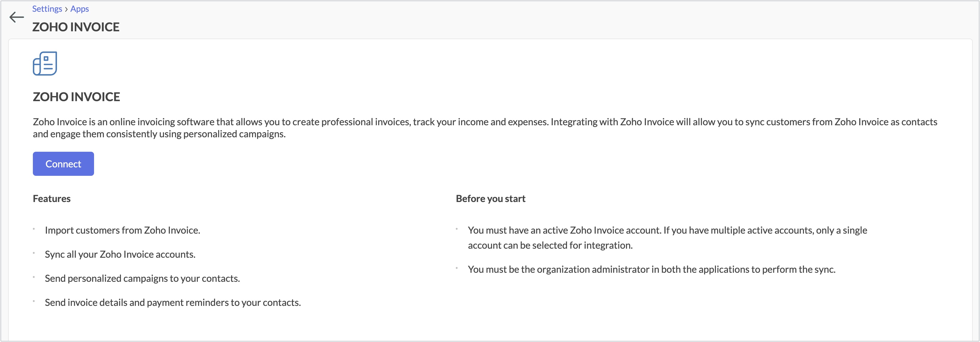This screenshot has width=980, height=342.
Task: Click the breadcrumb chevron between Settings and Apps
Action: coord(66,9)
